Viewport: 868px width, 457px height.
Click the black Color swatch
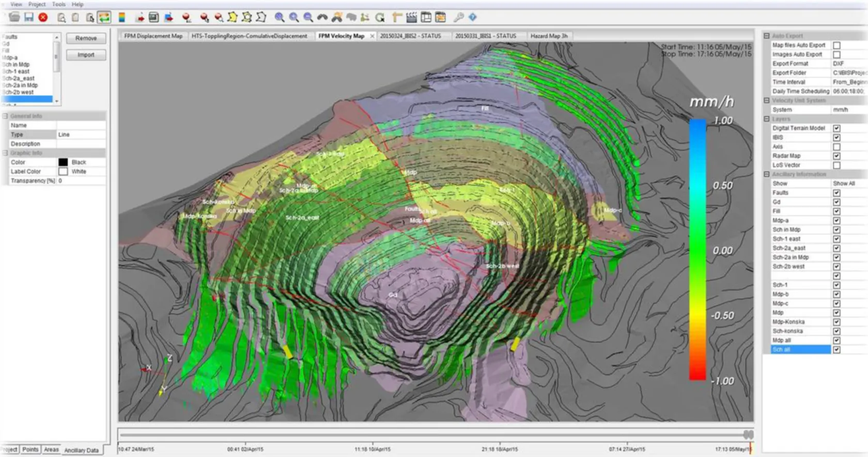tap(63, 162)
